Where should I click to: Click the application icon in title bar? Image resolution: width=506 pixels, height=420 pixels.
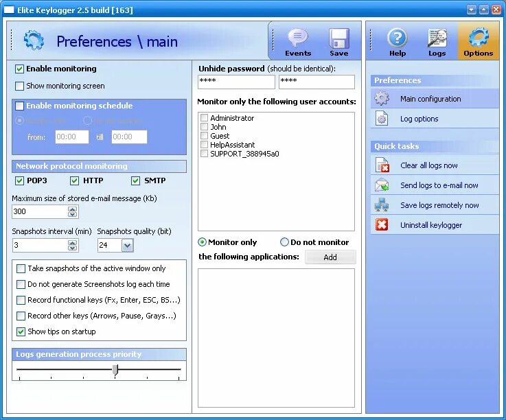pos(9,10)
